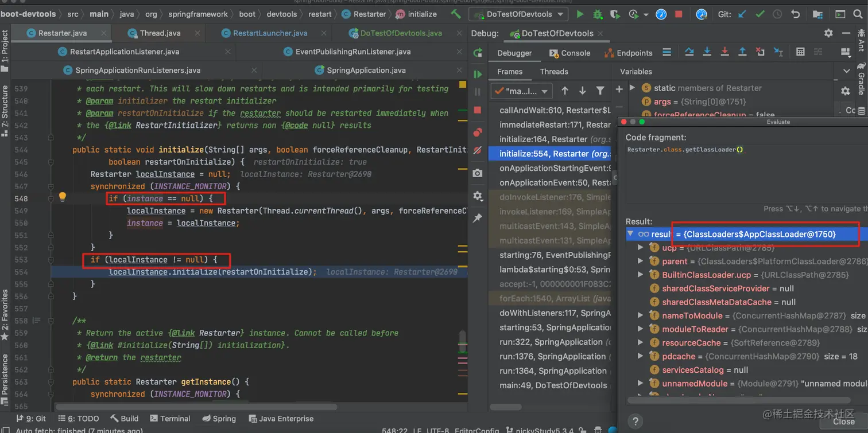Add new watch with plus icon
This screenshot has height=433, width=868.
pos(619,89)
